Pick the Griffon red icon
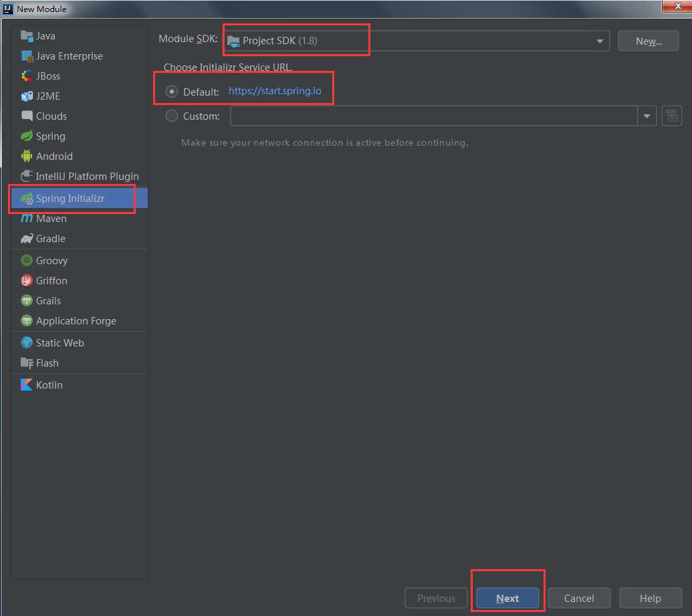Image resolution: width=692 pixels, height=616 pixels. click(27, 280)
